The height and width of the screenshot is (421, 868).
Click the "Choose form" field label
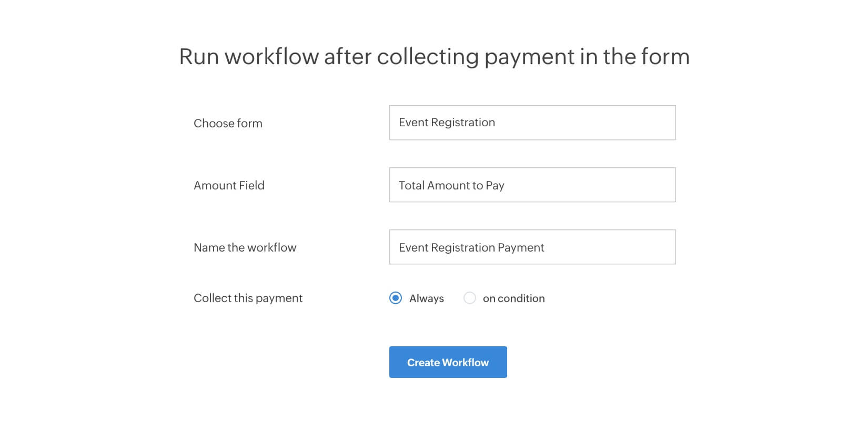[228, 123]
